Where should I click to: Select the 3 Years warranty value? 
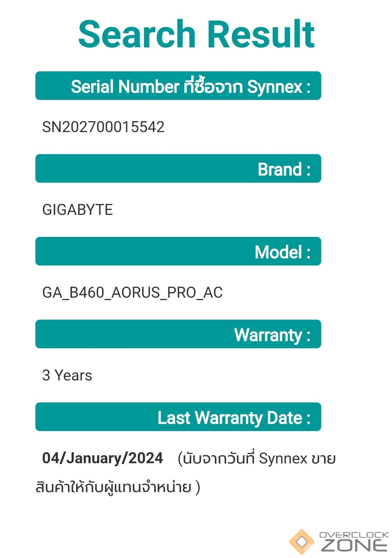tap(67, 375)
